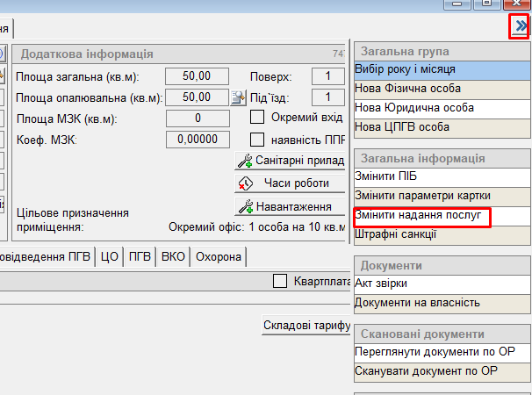Image resolution: width=532 pixels, height=395 pixels.
Task: Check the Квартплата checkbox
Action: tap(280, 281)
